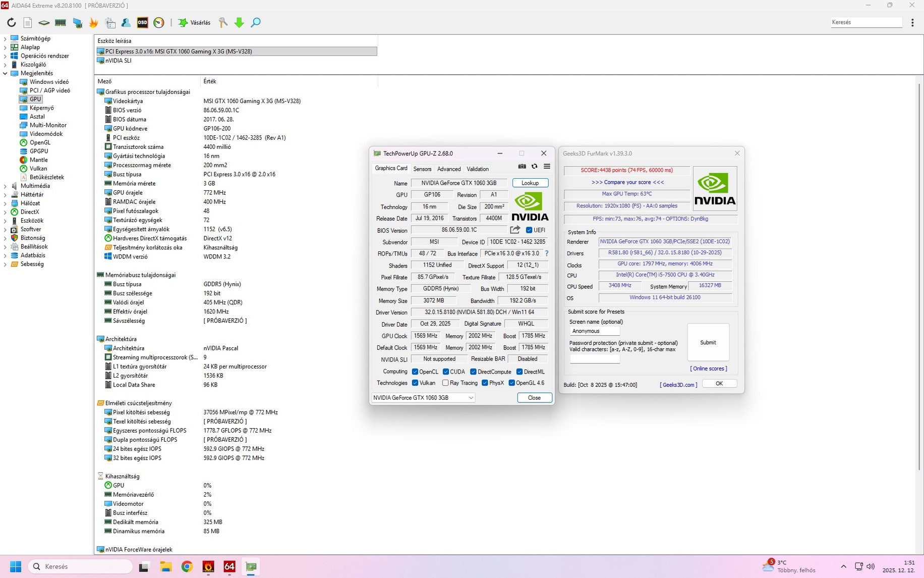Open the Compare your score link
Screen dimensions: 924x578
pos(627,182)
